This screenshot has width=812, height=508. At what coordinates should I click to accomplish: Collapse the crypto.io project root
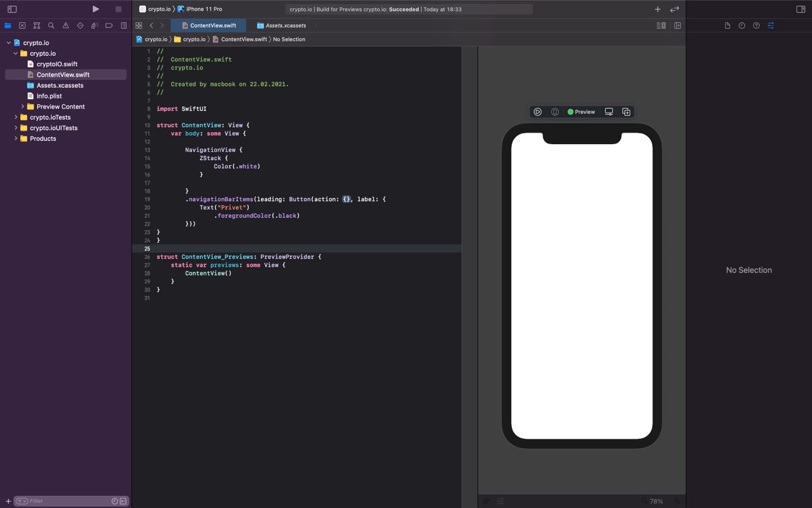9,43
